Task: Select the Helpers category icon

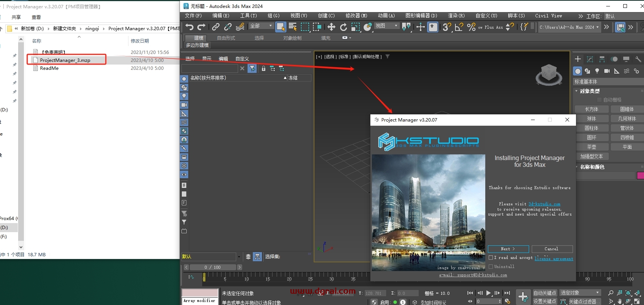Action: pyautogui.click(x=617, y=71)
